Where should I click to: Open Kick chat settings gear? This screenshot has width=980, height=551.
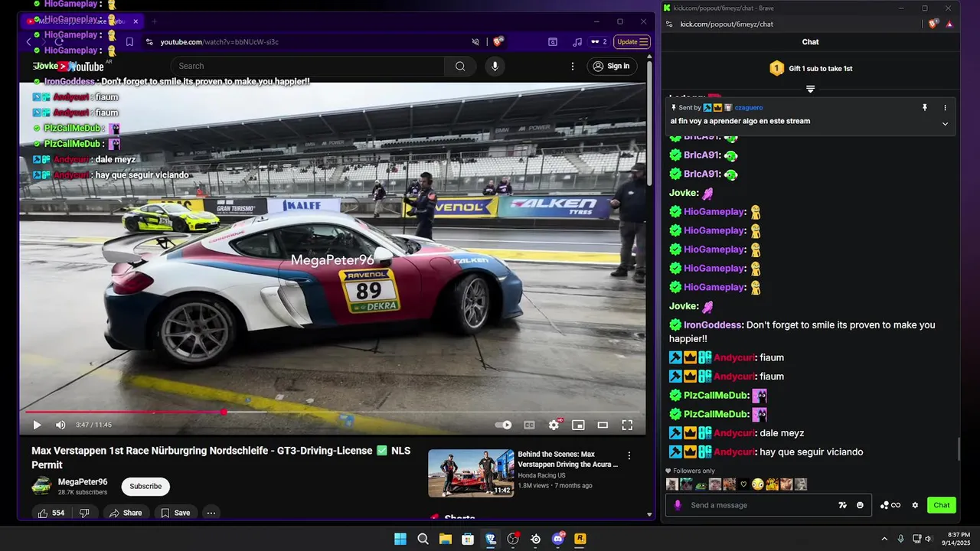[915, 505]
